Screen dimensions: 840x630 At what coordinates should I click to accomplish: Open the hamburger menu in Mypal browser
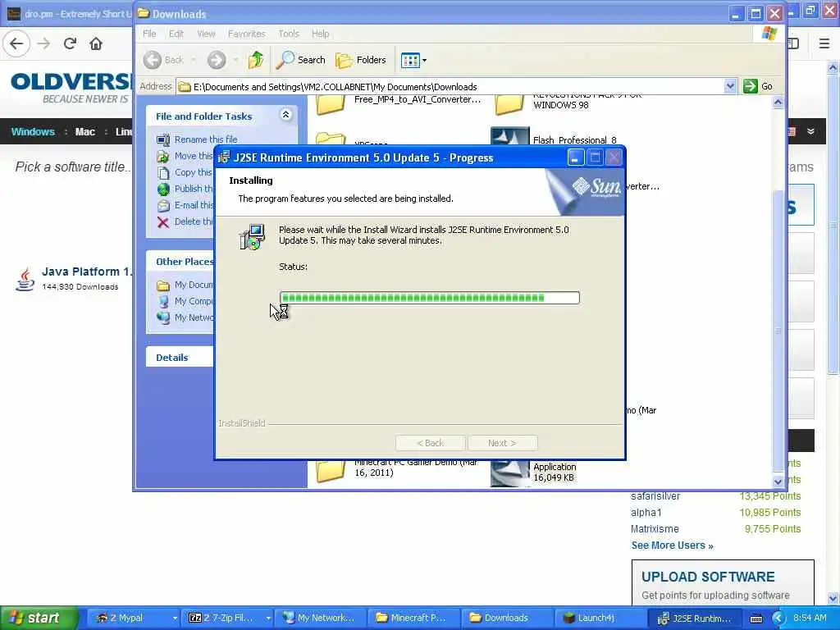click(x=824, y=43)
